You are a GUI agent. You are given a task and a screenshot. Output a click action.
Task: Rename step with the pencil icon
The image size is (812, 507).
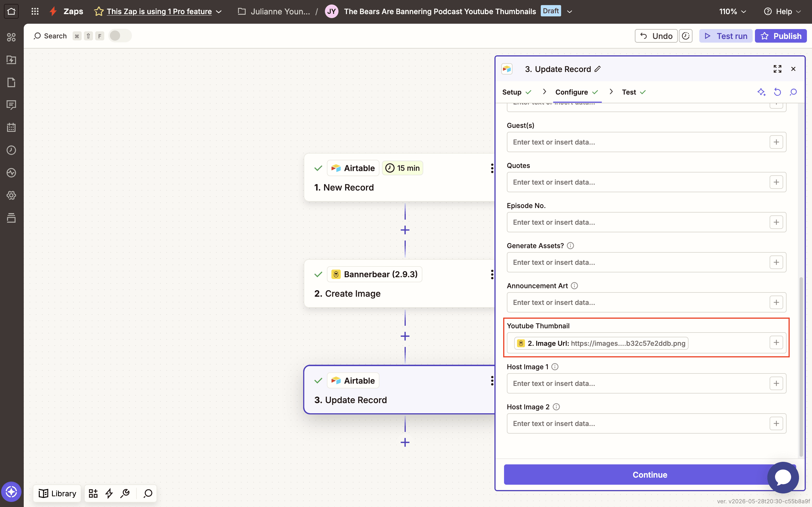point(598,69)
